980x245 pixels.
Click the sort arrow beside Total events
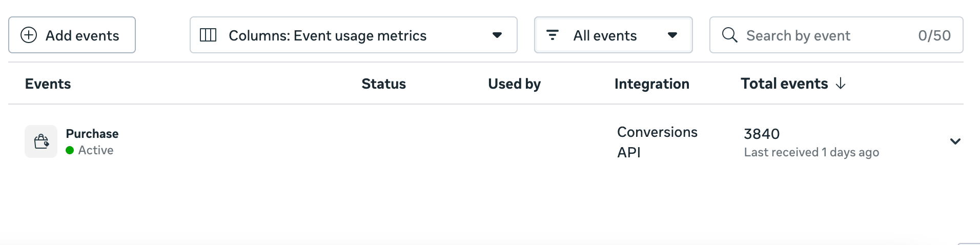pyautogui.click(x=841, y=84)
